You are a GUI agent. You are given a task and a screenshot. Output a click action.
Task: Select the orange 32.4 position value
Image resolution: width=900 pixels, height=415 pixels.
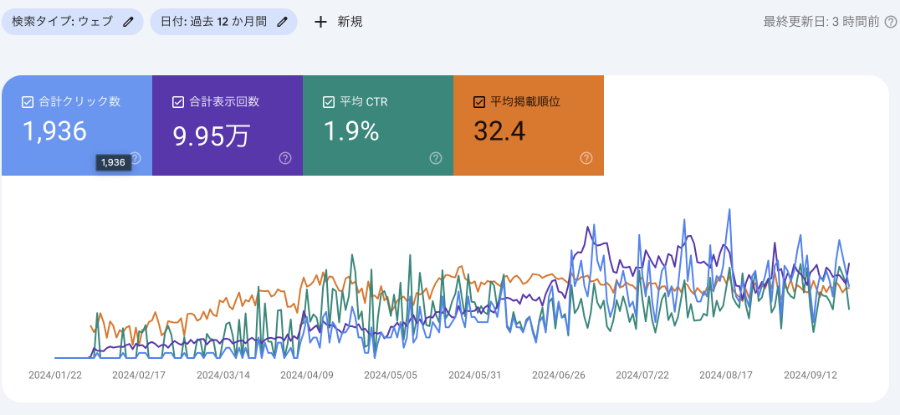click(498, 132)
